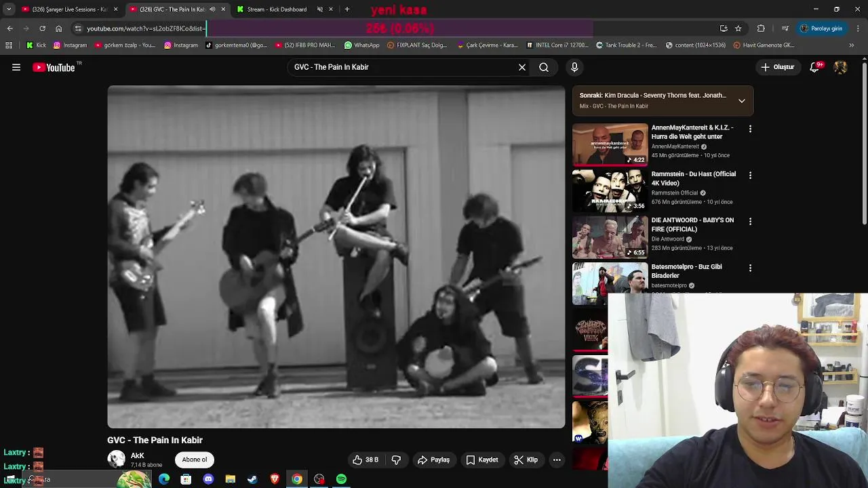Go back with browser back arrow
868x488 pixels.
click(9, 28)
